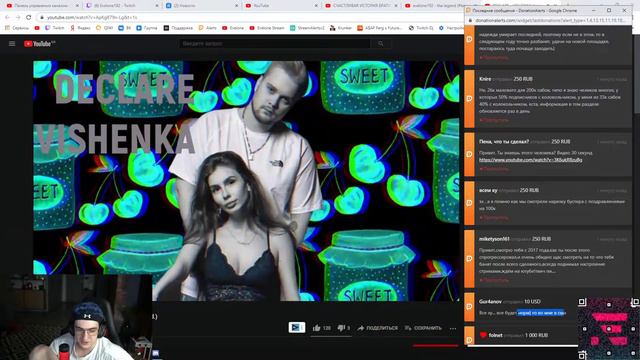Skip the всем ку 250 RUB donation
640x360 pixels.
[494, 218]
